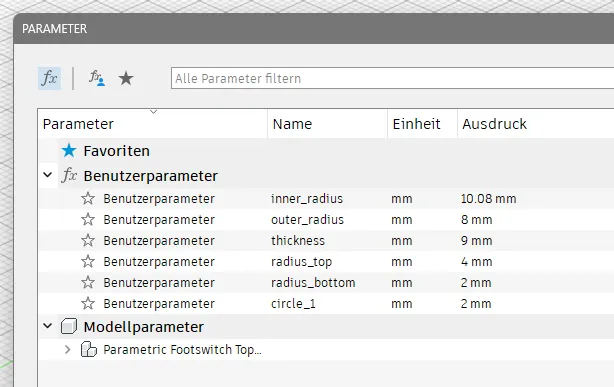Click the radius_top name cell
The width and height of the screenshot is (614, 387).
point(302,262)
